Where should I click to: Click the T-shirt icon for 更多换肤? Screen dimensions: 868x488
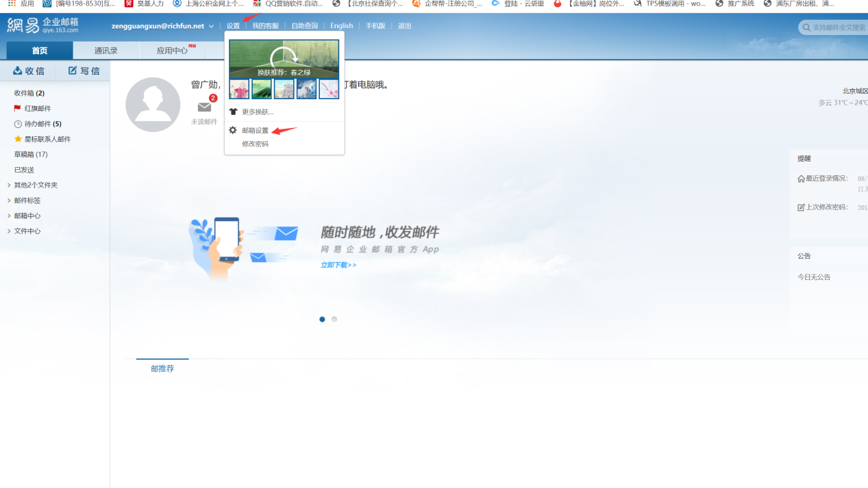click(x=233, y=112)
